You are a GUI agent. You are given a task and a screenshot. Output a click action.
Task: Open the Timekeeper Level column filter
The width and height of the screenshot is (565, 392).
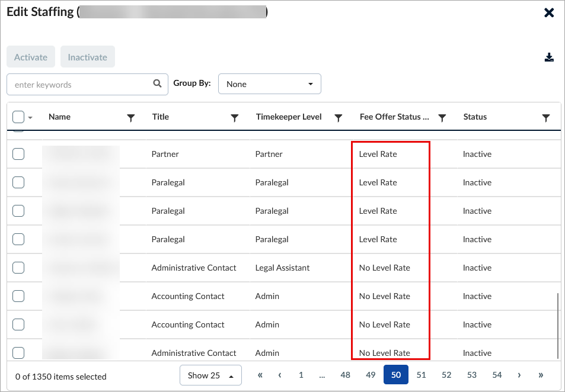pyautogui.click(x=339, y=117)
